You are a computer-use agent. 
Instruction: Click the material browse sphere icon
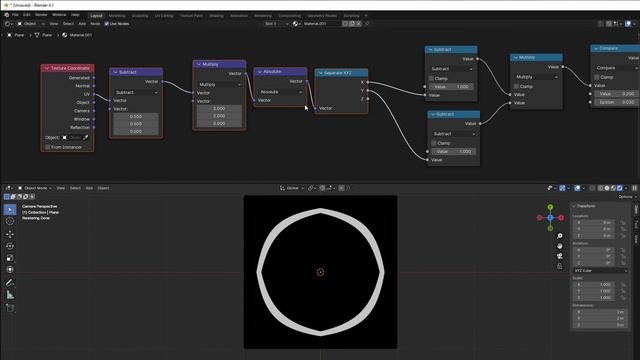pos(296,24)
